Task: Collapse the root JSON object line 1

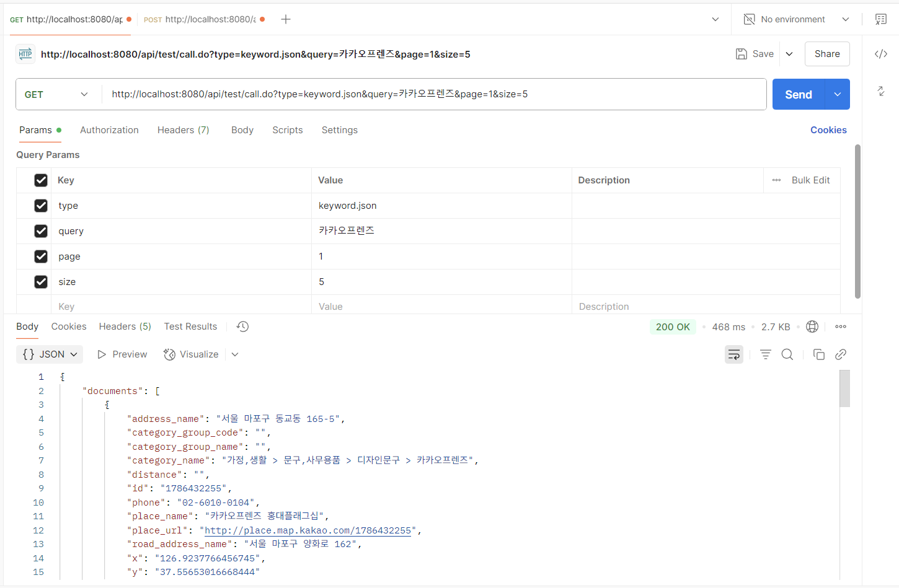Action: click(63, 377)
